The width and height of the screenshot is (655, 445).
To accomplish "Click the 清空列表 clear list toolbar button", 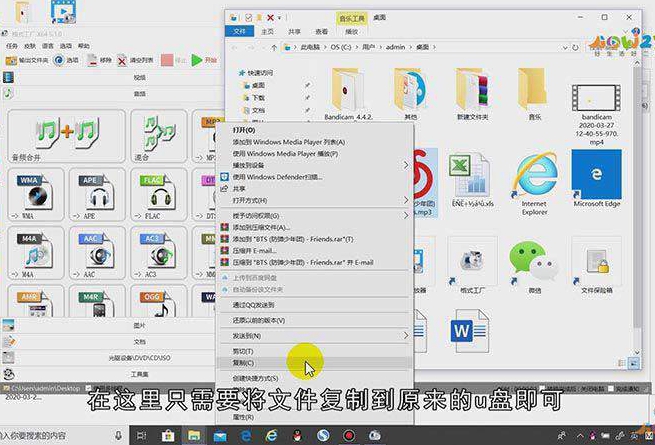I will 135,60.
